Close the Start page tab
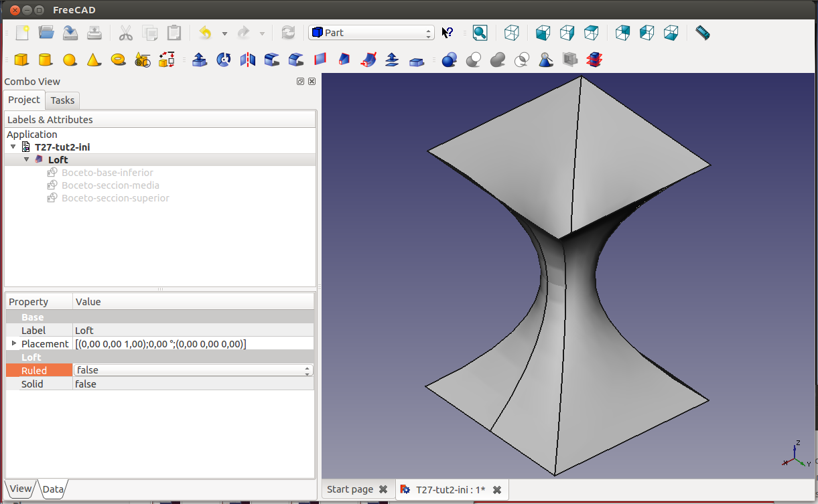This screenshot has width=818, height=504. coord(383,489)
